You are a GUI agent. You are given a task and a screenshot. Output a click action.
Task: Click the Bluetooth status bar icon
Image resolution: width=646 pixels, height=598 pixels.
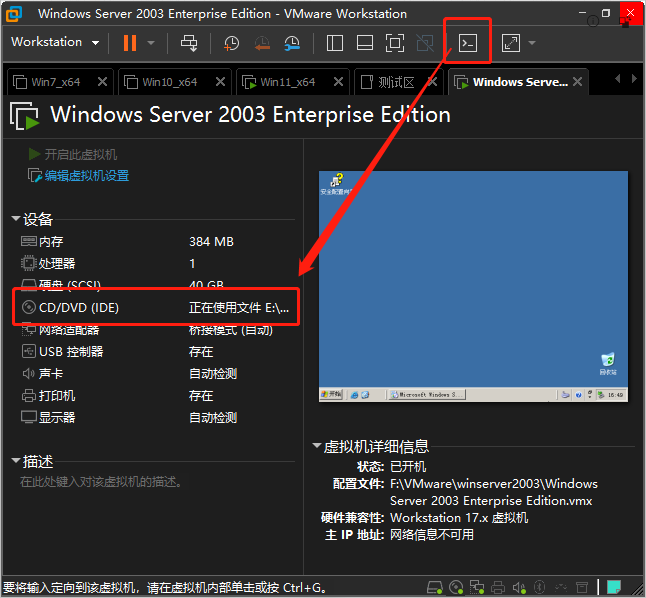[539, 587]
